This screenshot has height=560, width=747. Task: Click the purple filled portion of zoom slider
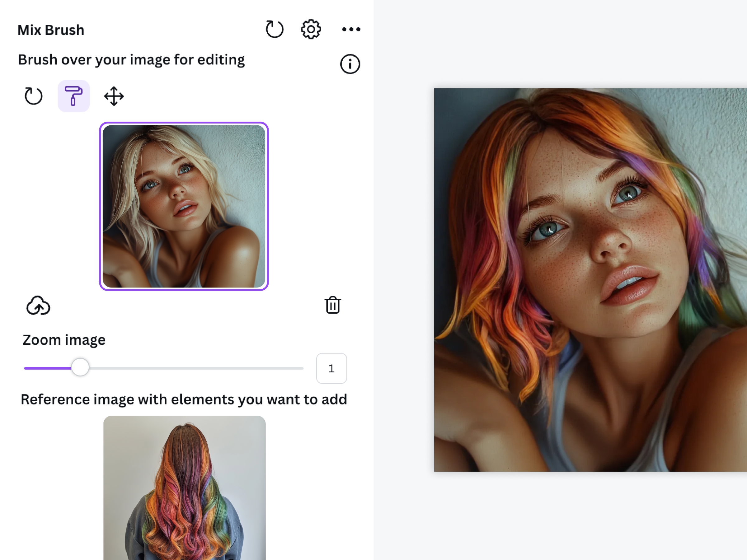47,368
